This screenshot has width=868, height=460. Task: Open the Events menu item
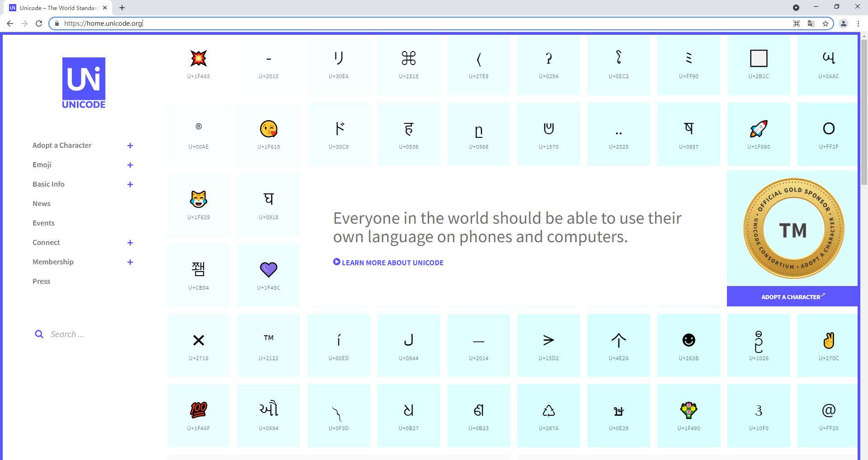pos(43,223)
